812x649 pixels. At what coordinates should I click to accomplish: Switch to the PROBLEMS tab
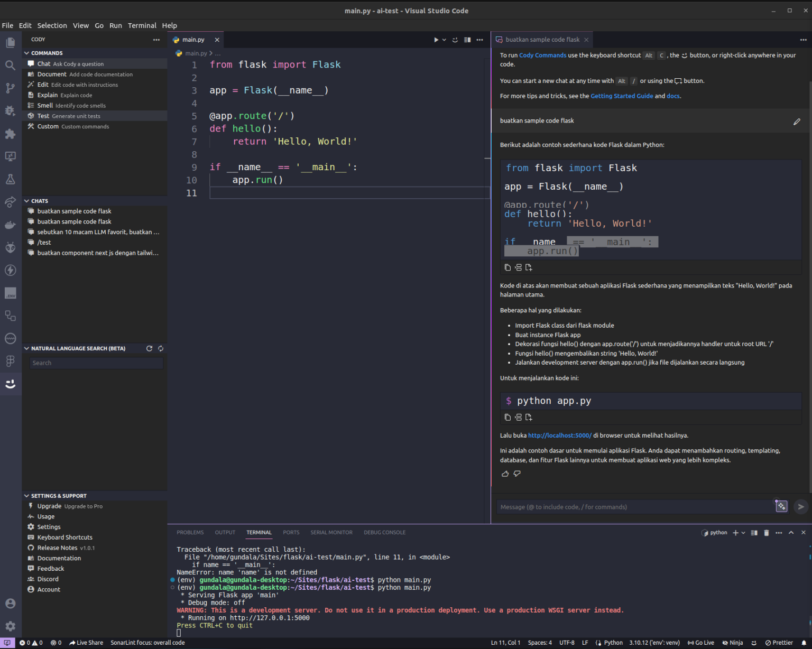pos(190,532)
